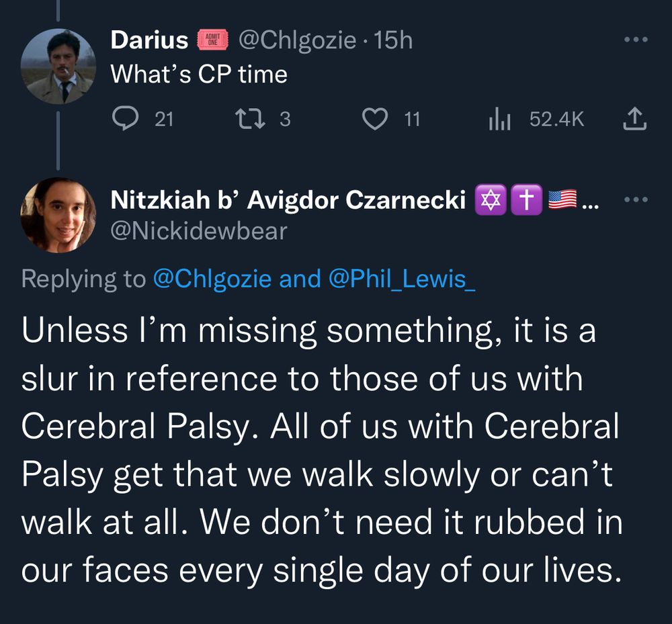Viewport: 672px width, 624px height.
Task: Click the share upload icon
Action: click(x=635, y=119)
